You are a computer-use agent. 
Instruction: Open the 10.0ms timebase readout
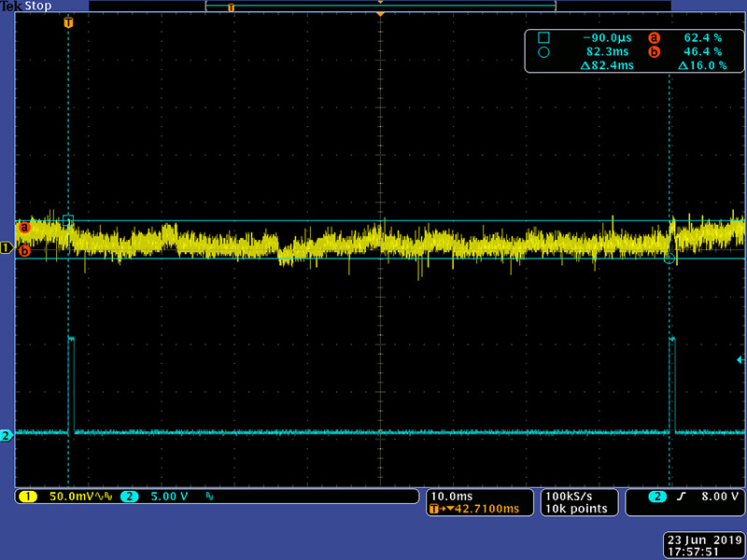coord(452,496)
